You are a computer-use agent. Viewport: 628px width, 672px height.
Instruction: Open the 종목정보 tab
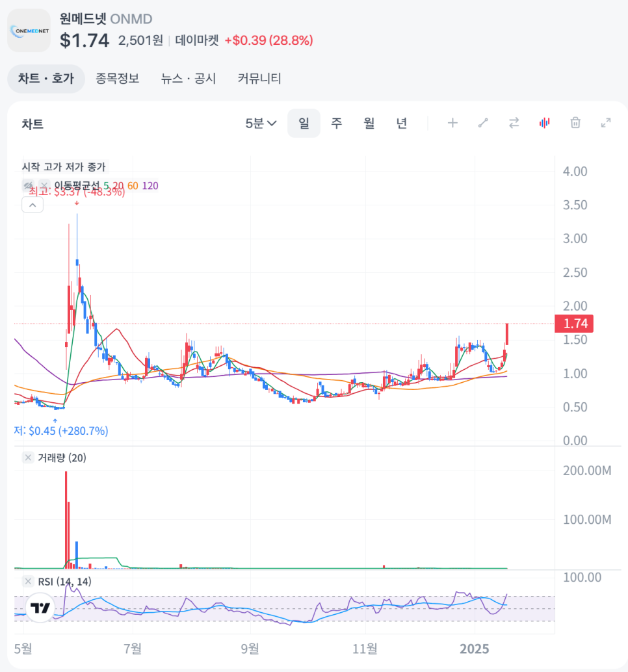coord(117,79)
